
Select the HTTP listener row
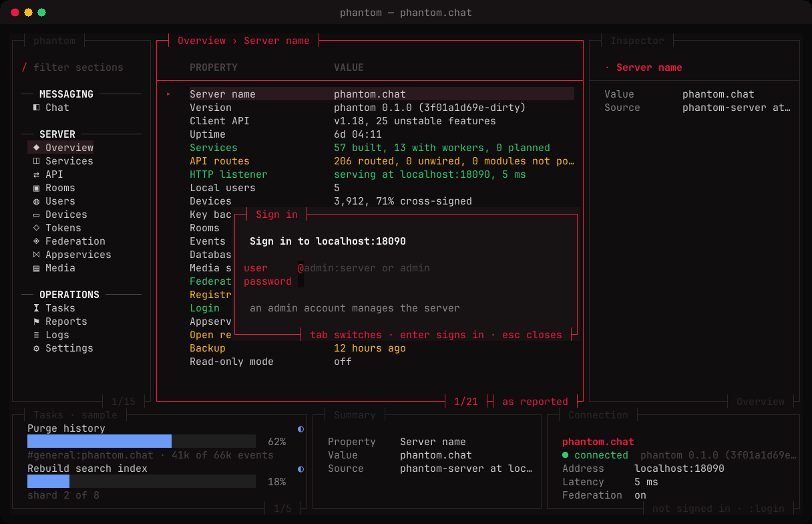click(382, 174)
